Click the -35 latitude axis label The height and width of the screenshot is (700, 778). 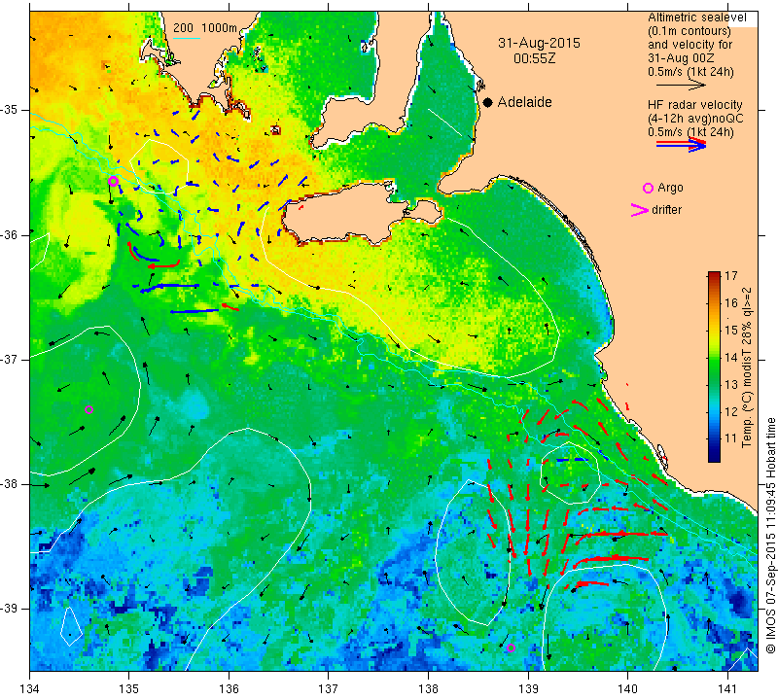click(x=10, y=110)
